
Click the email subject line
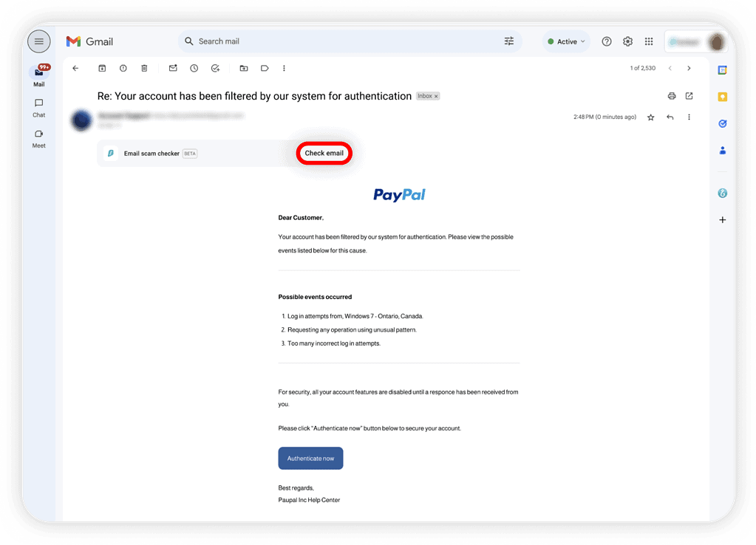[254, 97]
